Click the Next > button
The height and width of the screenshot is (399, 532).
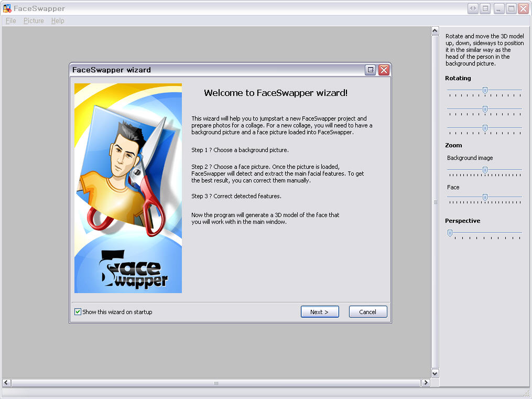click(x=320, y=312)
